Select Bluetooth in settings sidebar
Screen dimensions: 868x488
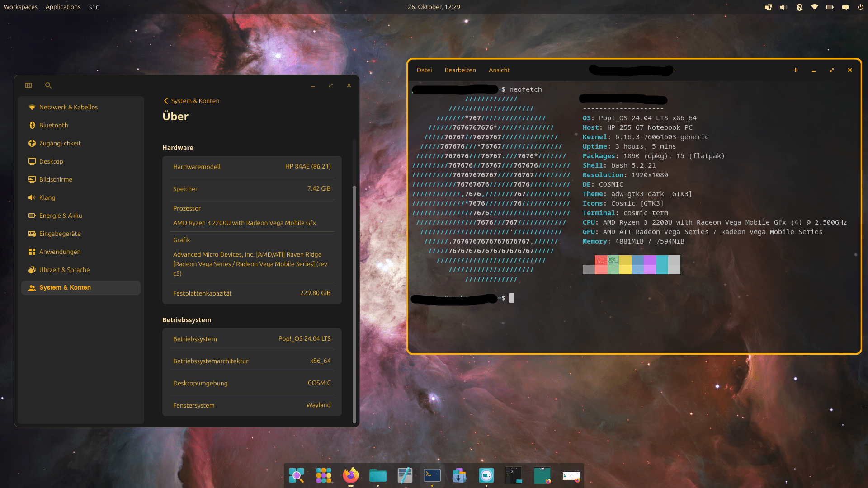tap(53, 125)
